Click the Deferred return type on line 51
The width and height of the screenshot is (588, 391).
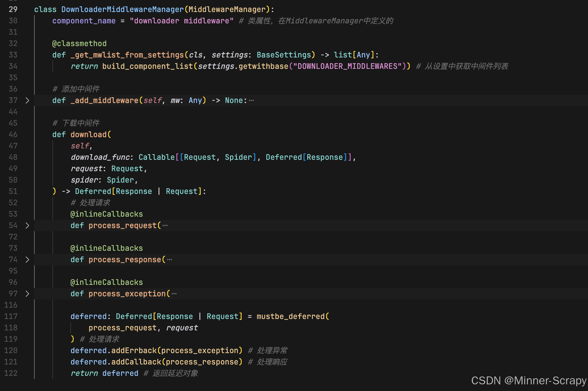pos(93,191)
